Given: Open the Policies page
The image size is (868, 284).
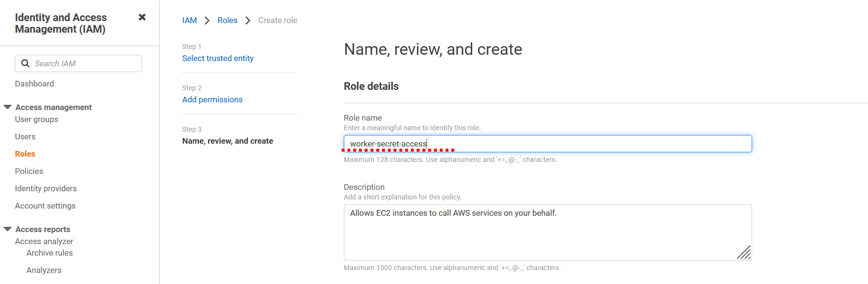Looking at the screenshot, I should click(29, 171).
